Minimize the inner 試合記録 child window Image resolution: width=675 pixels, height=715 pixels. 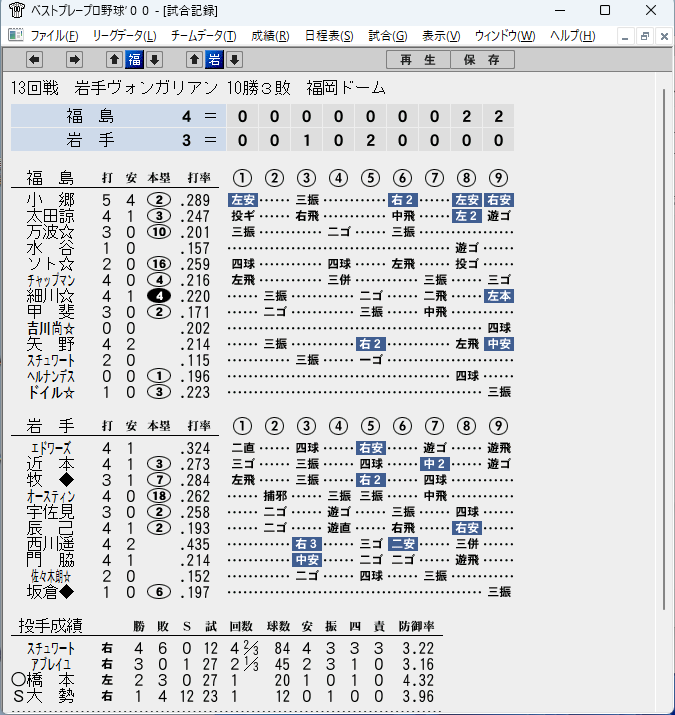pos(625,36)
